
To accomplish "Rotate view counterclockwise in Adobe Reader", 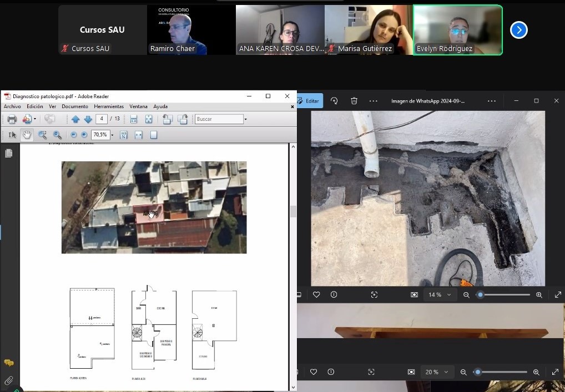I will (x=167, y=119).
